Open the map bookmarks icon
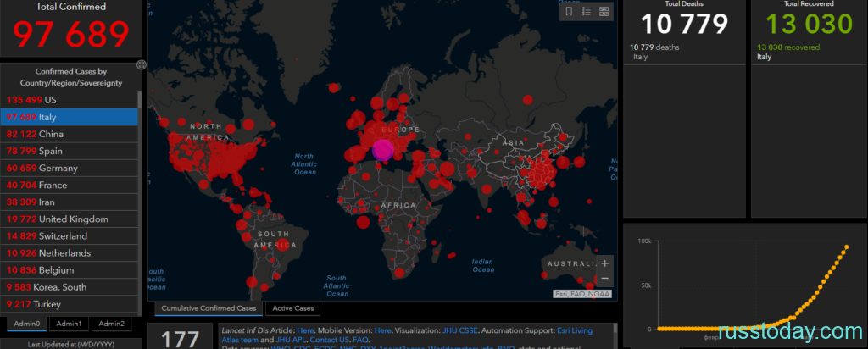This screenshot has width=868, height=349. click(569, 12)
